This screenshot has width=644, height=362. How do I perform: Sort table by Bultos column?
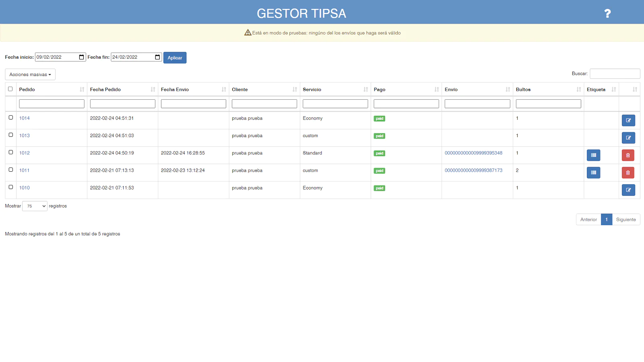point(579,89)
